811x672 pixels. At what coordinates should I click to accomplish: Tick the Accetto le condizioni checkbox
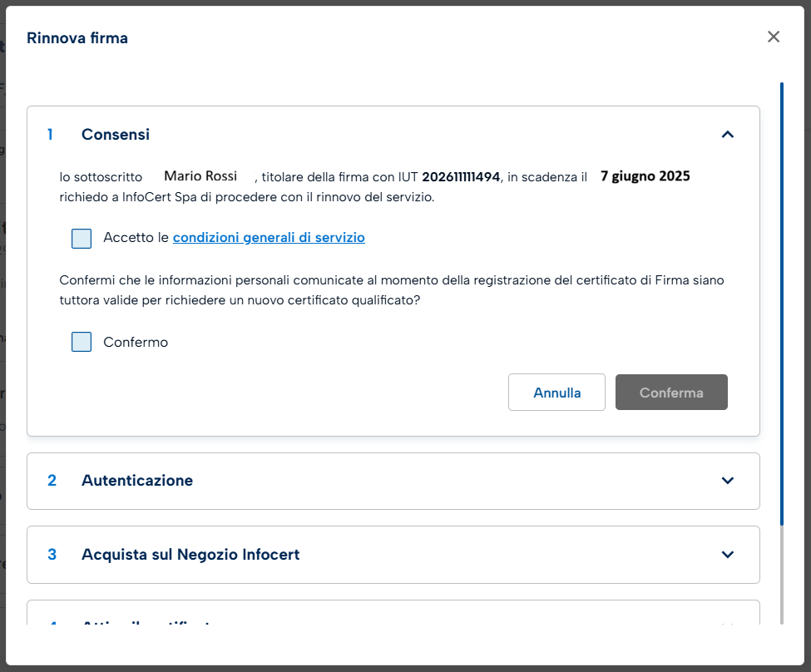point(82,239)
